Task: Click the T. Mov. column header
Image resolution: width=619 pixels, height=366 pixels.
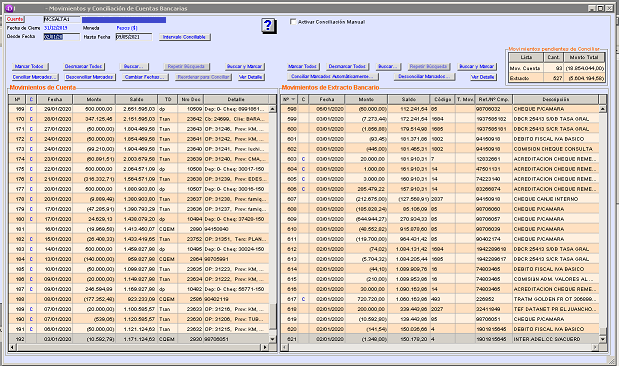Action: click(x=465, y=99)
